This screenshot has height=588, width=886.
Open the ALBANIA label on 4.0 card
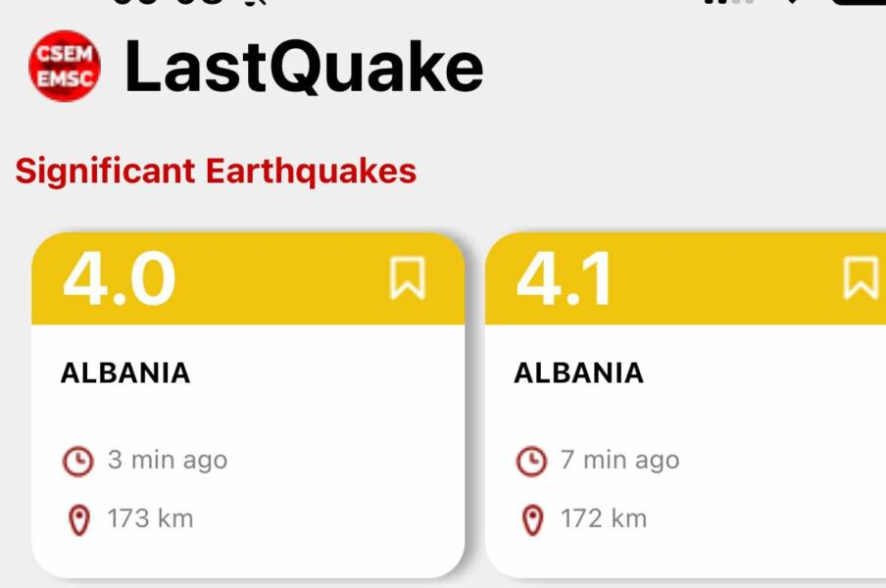pos(125,372)
